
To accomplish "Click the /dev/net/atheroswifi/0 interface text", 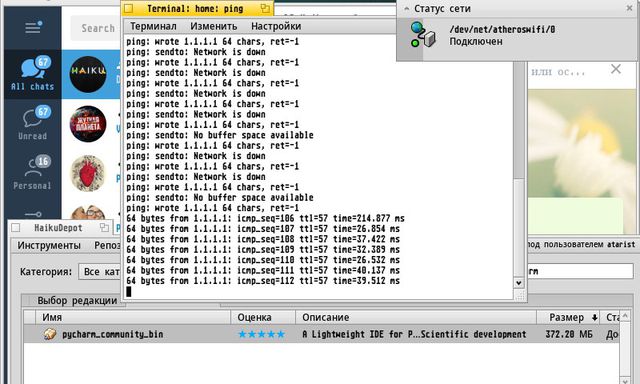I will click(502, 29).
